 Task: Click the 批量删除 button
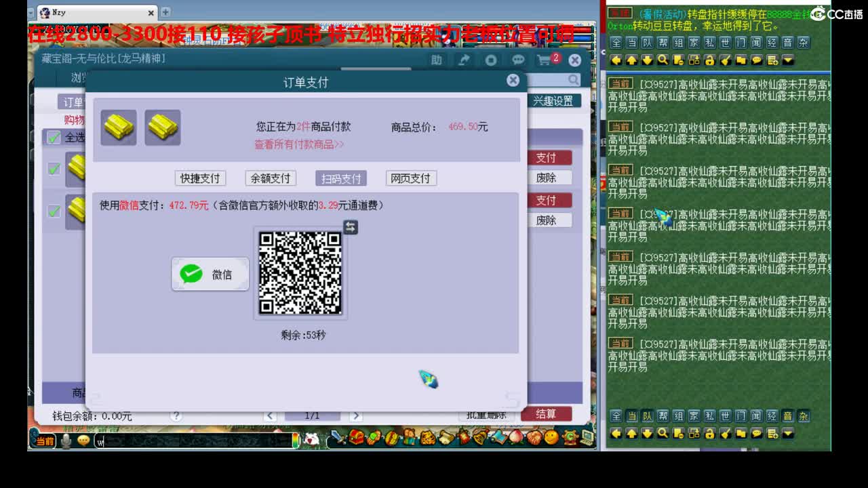pyautogui.click(x=487, y=415)
